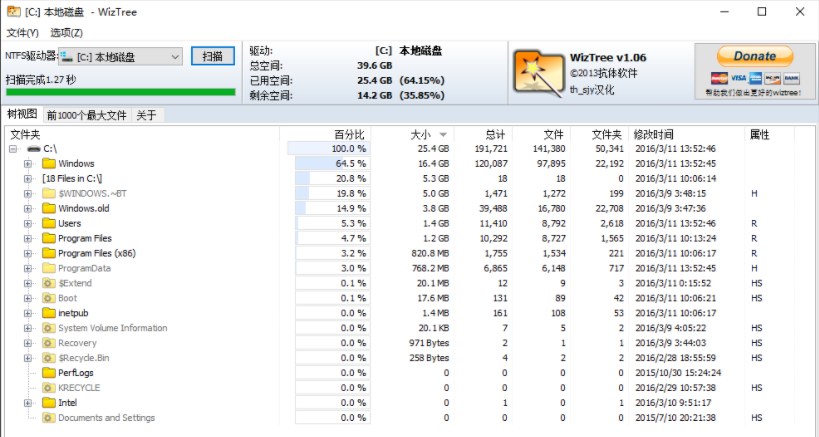819x437 pixels.
Task: Click the WizTree wizard wand logo
Action: click(538, 74)
